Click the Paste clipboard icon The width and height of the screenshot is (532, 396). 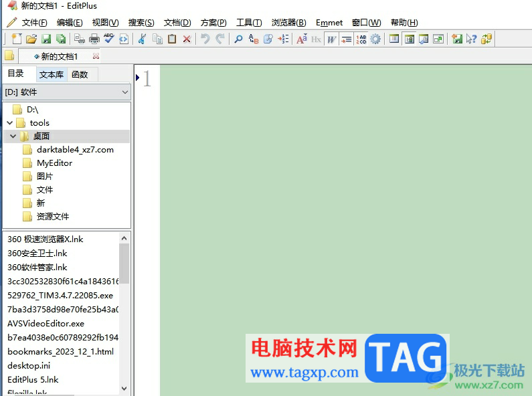(172, 39)
